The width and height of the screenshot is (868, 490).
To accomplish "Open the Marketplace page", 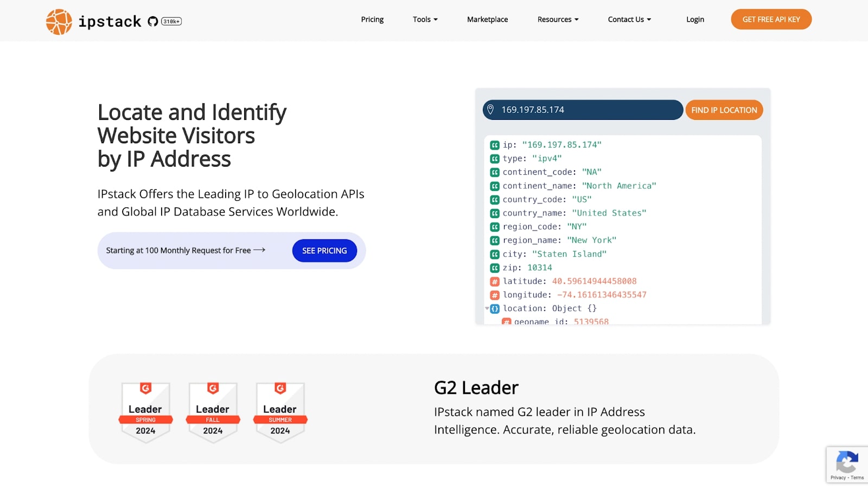I will 488,20.
